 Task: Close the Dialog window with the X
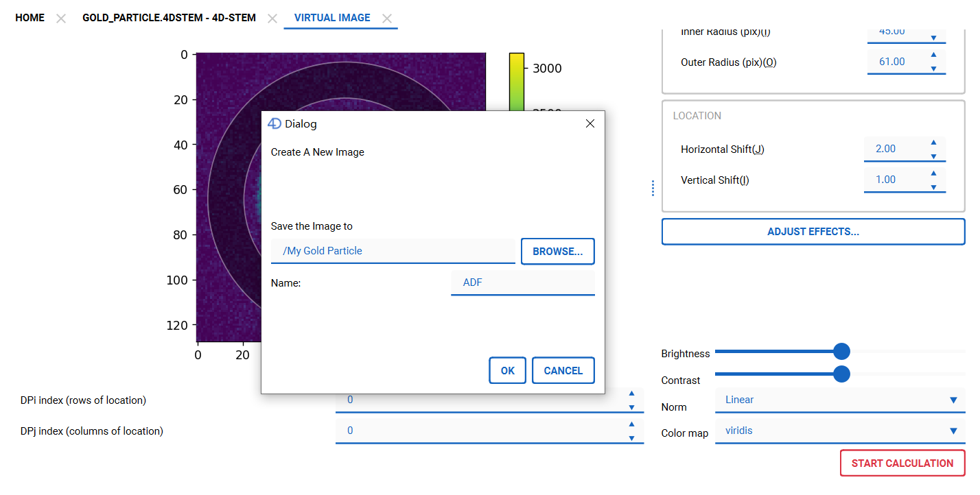coord(590,123)
